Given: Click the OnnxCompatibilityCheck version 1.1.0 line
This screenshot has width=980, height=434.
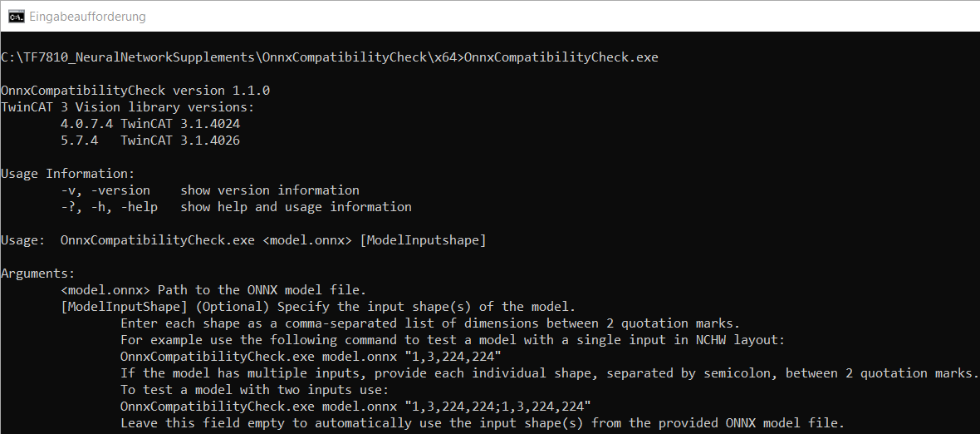Looking at the screenshot, I should pyautogui.click(x=135, y=91).
